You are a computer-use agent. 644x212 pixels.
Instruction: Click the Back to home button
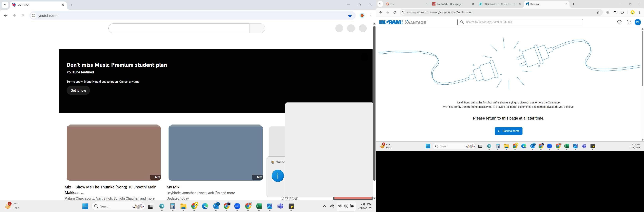click(509, 131)
